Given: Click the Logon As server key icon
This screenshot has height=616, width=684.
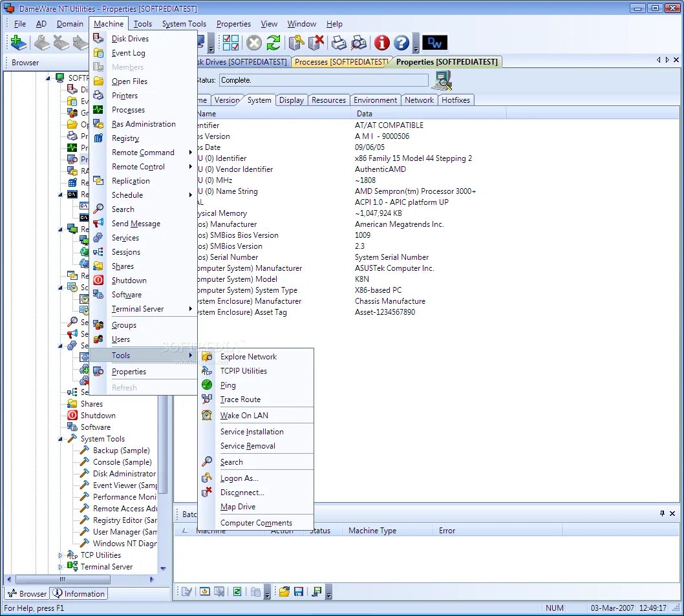Looking at the screenshot, I should tap(296, 42).
